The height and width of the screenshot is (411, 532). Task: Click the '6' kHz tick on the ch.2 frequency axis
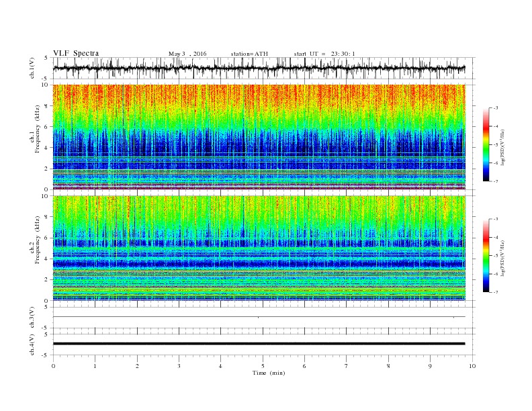click(46, 238)
